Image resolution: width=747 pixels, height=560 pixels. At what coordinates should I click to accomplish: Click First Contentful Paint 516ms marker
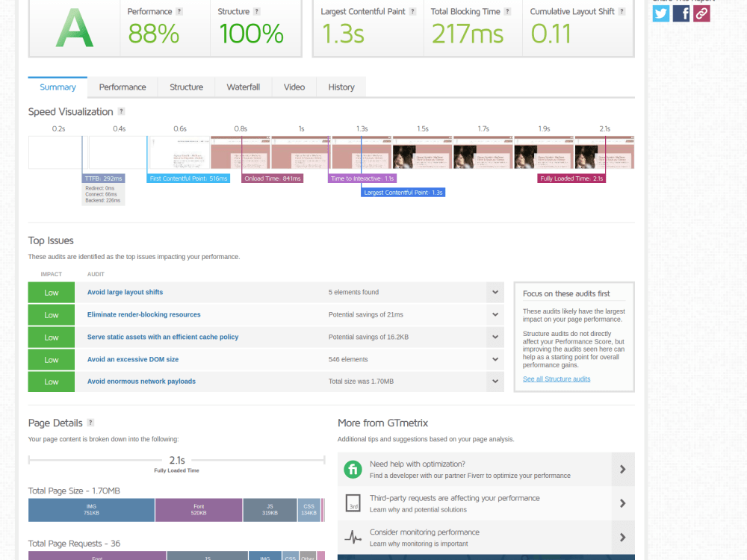pos(188,178)
